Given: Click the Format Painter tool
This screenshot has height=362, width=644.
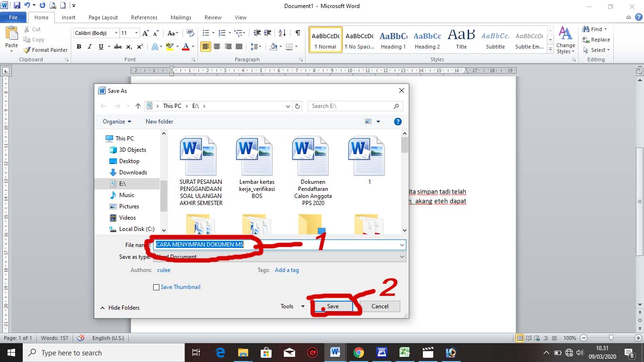Looking at the screenshot, I should pyautogui.click(x=45, y=50).
